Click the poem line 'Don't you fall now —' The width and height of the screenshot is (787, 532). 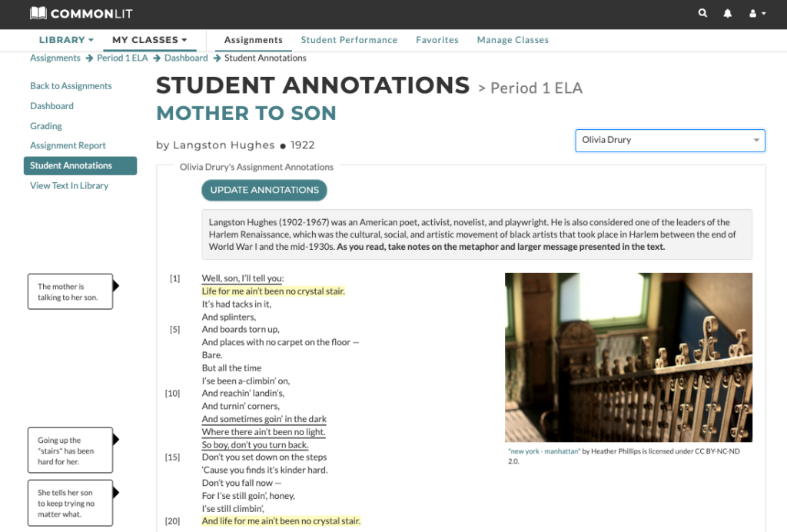241,483
